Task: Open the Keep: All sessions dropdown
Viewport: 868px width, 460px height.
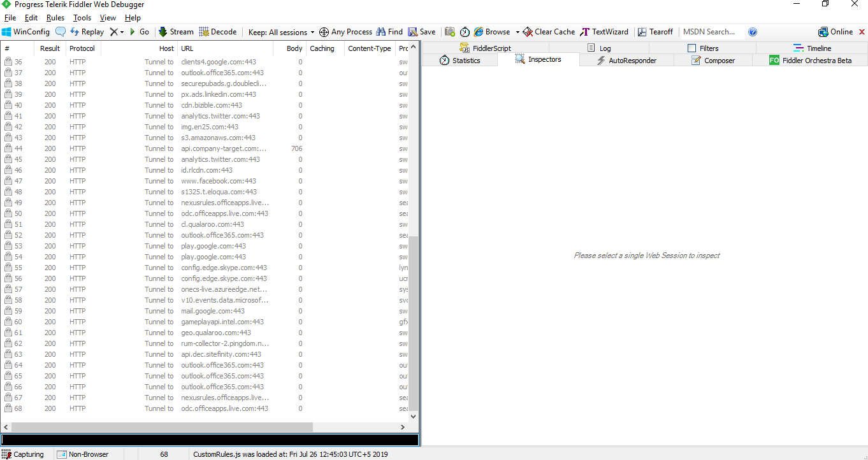Action: [x=282, y=32]
